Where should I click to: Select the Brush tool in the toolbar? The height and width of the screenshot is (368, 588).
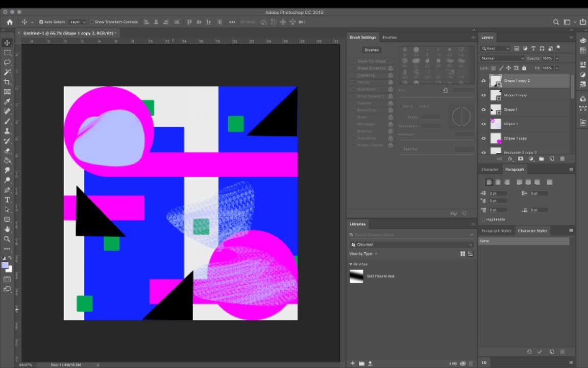tap(7, 121)
